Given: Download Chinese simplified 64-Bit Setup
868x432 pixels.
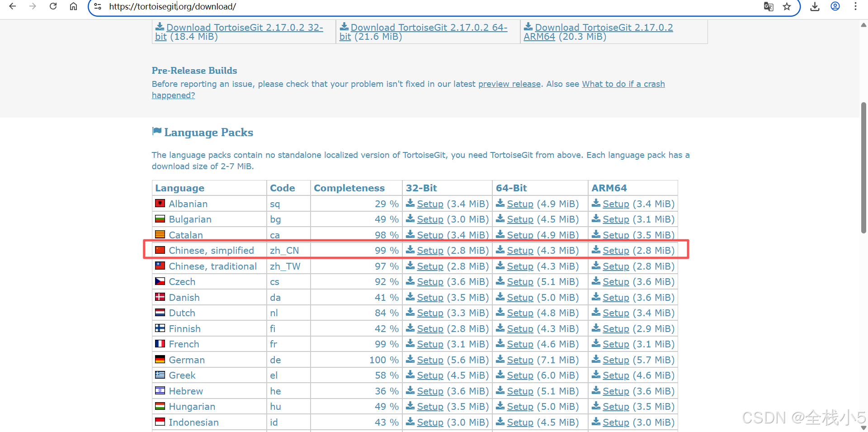Looking at the screenshot, I should click(x=520, y=251).
